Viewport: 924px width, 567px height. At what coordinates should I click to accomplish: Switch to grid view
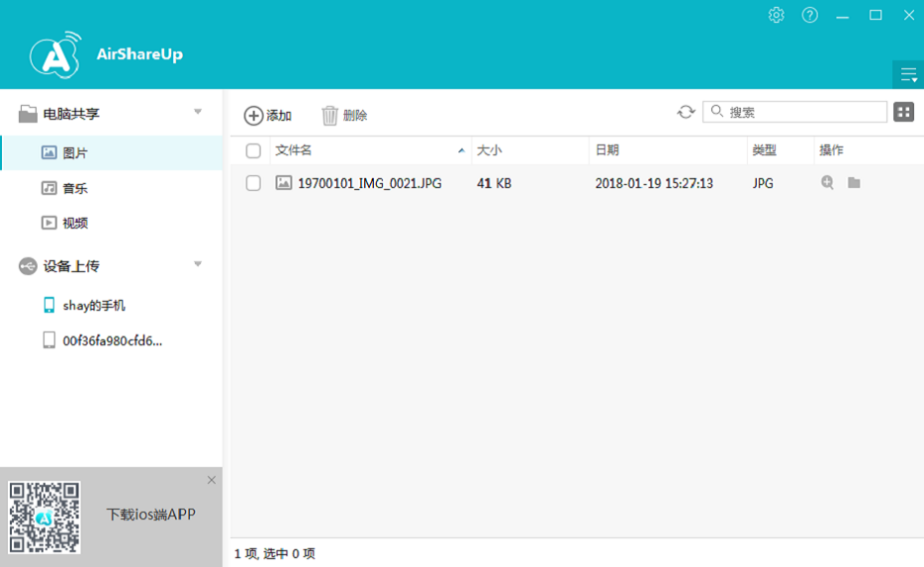(x=903, y=112)
